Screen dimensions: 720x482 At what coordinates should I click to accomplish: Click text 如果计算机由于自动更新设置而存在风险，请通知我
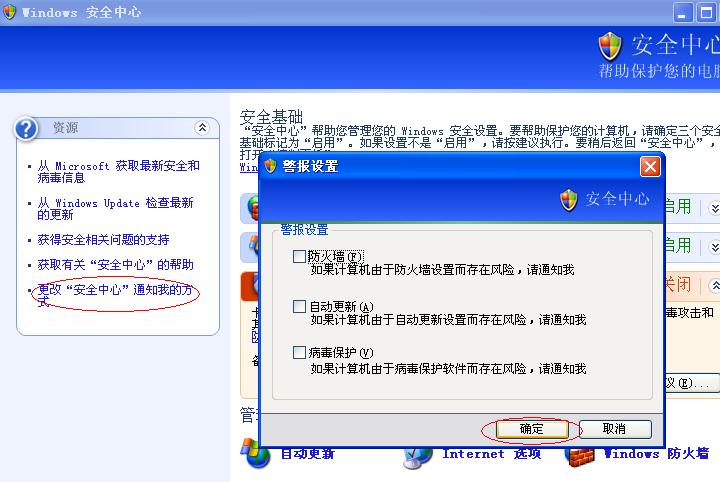[x=449, y=319]
